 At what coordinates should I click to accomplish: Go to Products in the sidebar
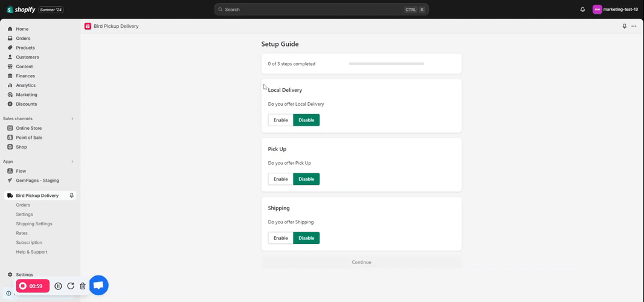25,48
